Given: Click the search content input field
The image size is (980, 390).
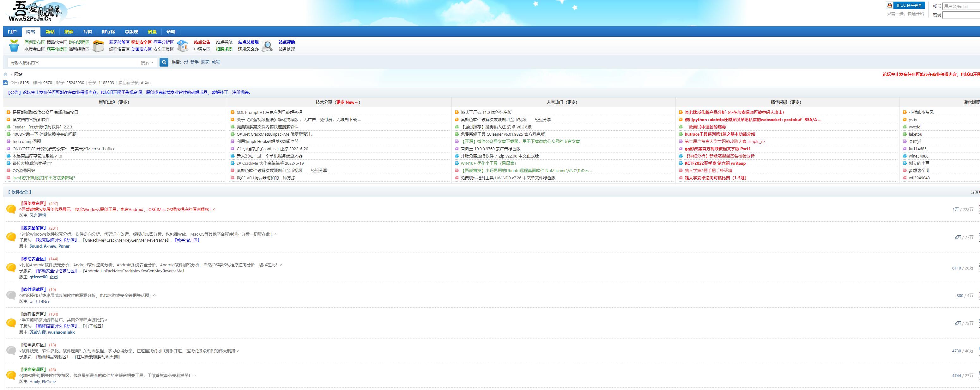Looking at the screenshot, I should 73,62.
